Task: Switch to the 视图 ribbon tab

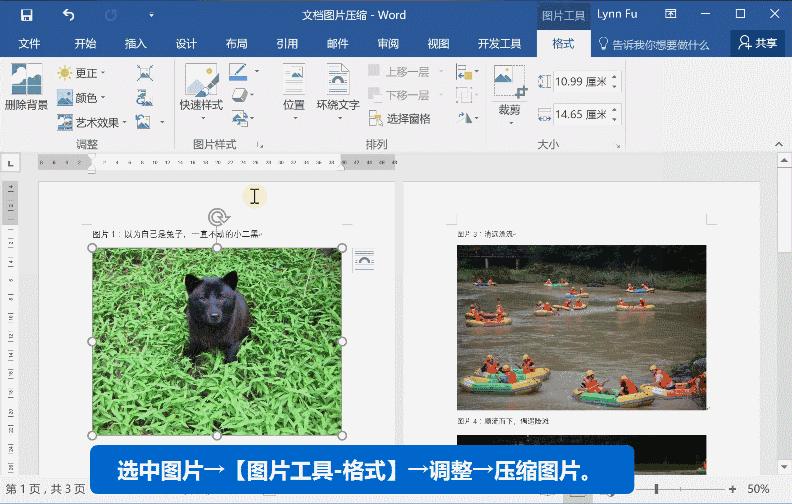Action: [x=438, y=44]
